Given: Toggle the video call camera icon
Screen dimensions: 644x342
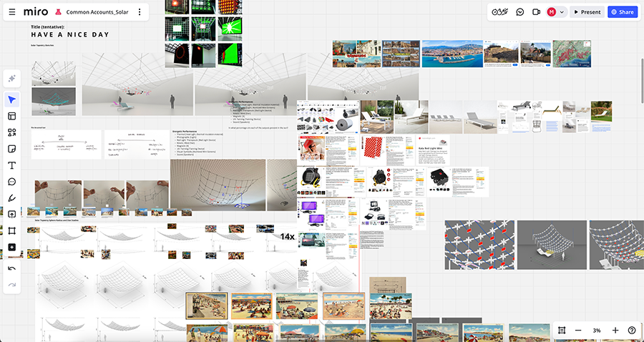Looking at the screenshot, I should pyautogui.click(x=536, y=12).
